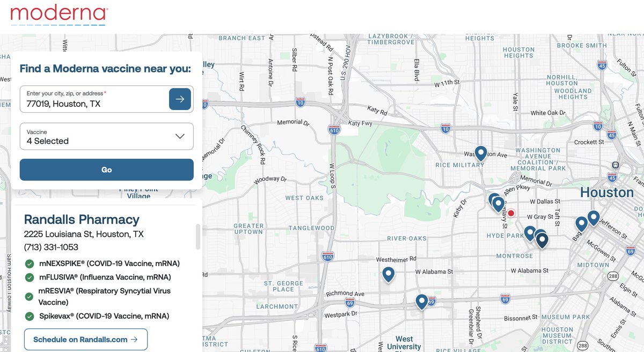
Task: Select map pin on W Alabama St
Action: pos(389,275)
